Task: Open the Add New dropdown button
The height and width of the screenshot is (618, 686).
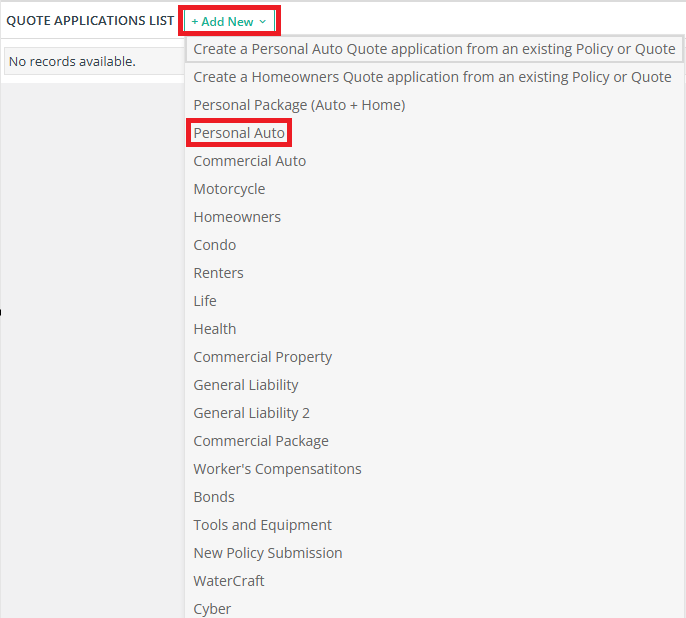Action: [x=229, y=21]
